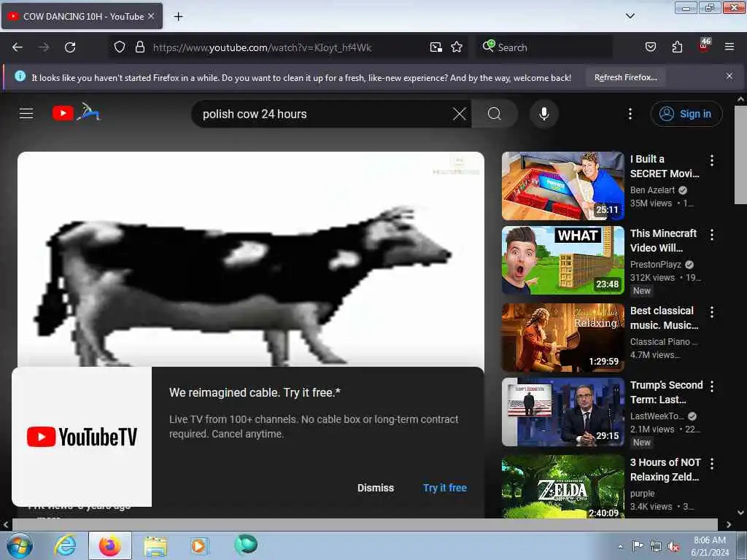Image resolution: width=747 pixels, height=560 pixels.
Task: Reload the page with refresh icon
Action: coord(70,47)
